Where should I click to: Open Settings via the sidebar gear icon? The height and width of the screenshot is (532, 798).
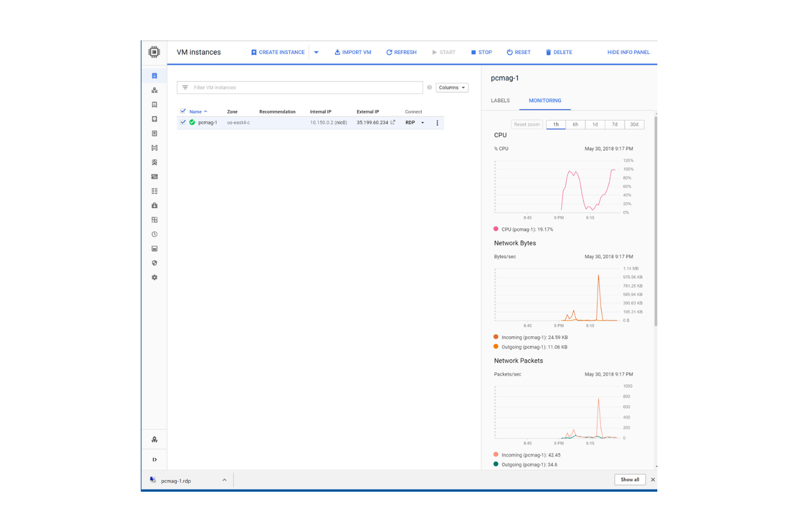point(155,277)
